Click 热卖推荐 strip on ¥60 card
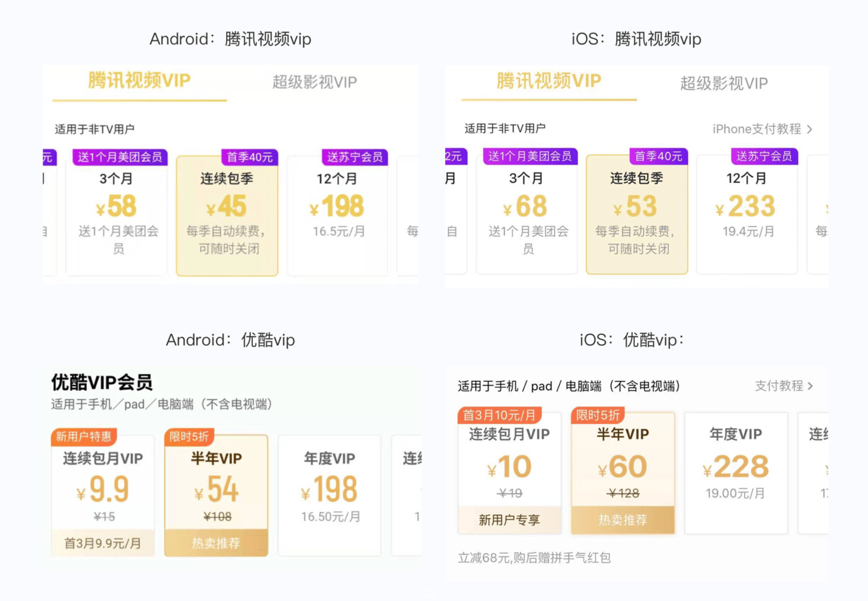Image resolution: width=868 pixels, height=601 pixels. coord(623,520)
